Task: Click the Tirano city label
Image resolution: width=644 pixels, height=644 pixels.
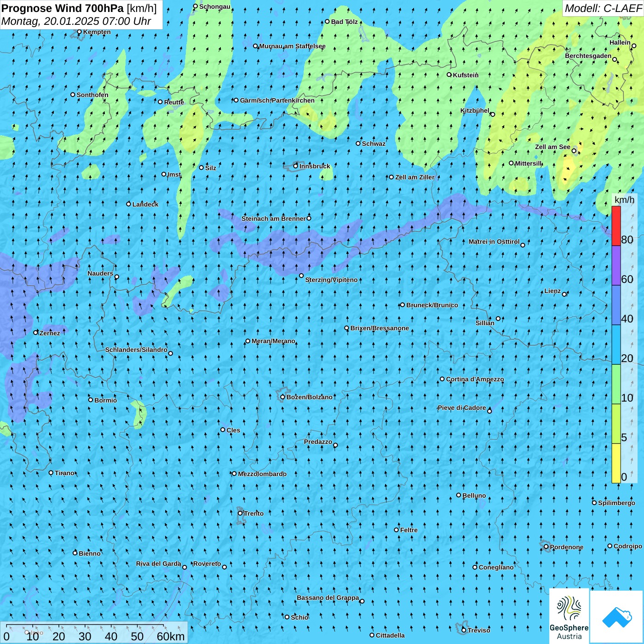Action: pos(64,473)
